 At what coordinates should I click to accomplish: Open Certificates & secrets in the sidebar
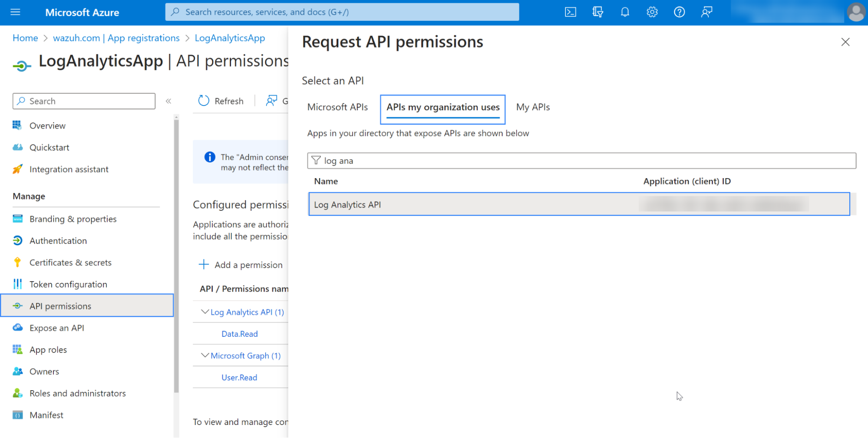(70, 262)
